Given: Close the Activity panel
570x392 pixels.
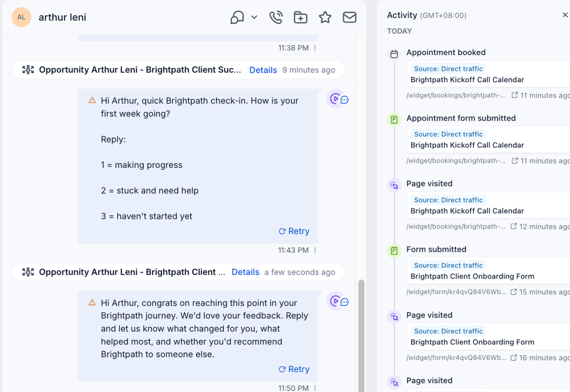Looking at the screenshot, I should click(565, 15).
